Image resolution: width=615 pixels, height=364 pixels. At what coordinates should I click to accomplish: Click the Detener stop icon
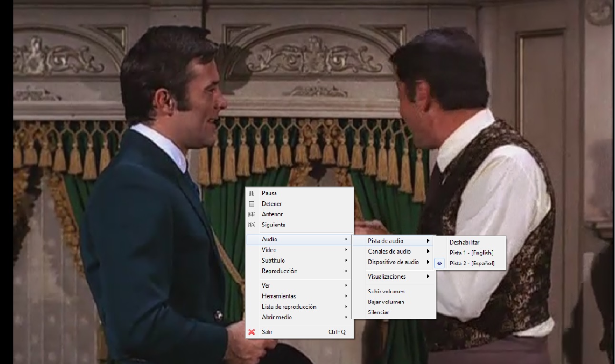point(251,204)
